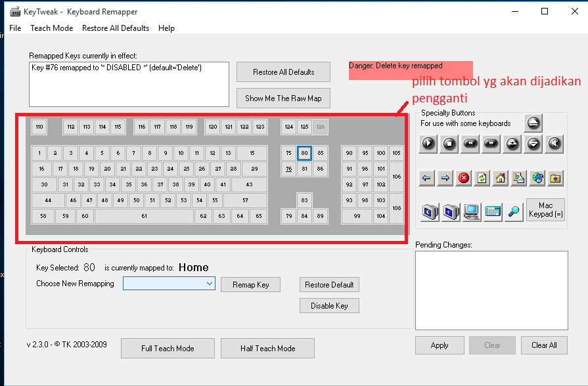The height and width of the screenshot is (386, 588).
Task: Apply the pending changes
Action: 440,345
